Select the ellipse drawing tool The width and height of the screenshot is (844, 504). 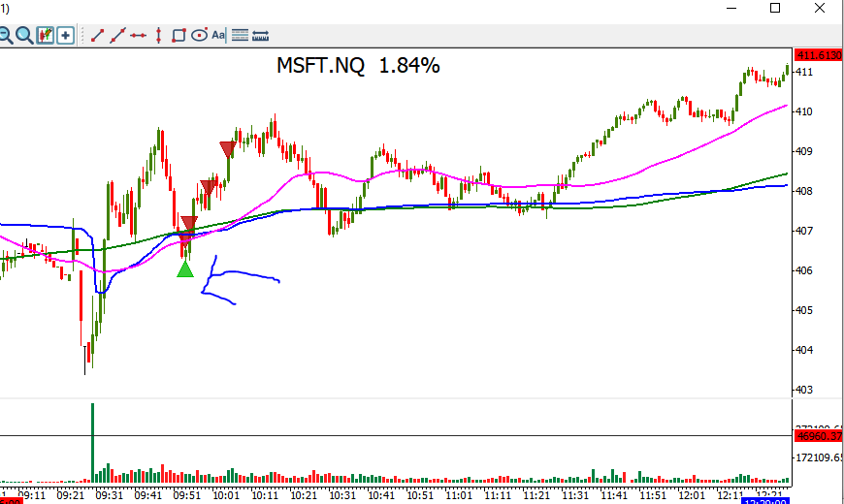tap(199, 36)
